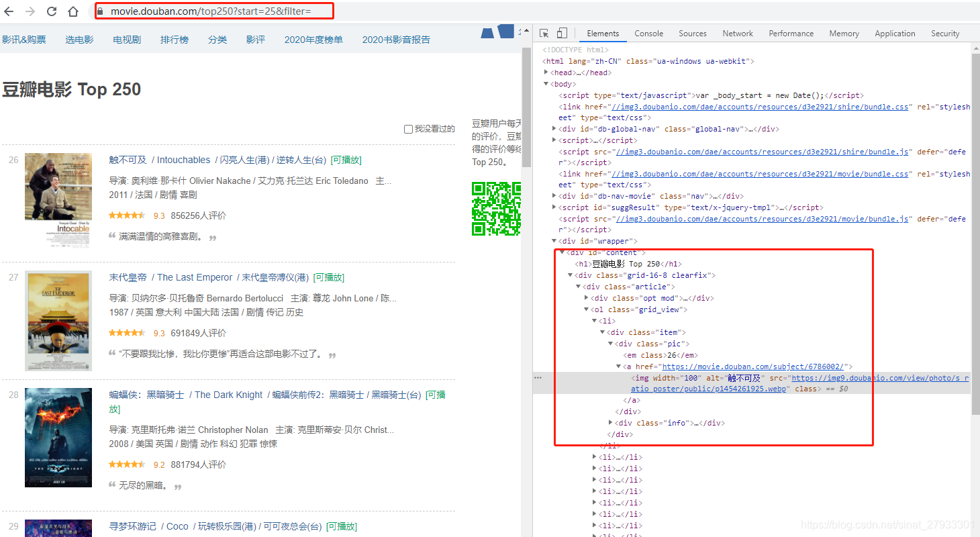Open 选电影 in the nav bar
Viewport: 980px width, 537px height.
[79, 40]
